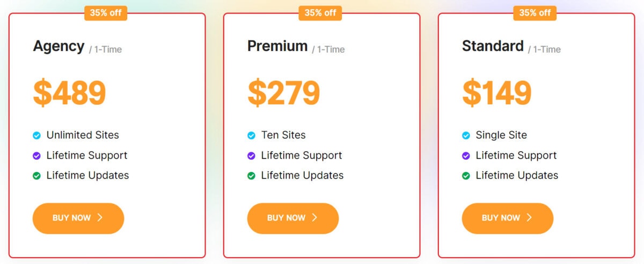Screen dimensions: 644x264
Task: Select the Standard plan heading
Action: click(x=493, y=46)
